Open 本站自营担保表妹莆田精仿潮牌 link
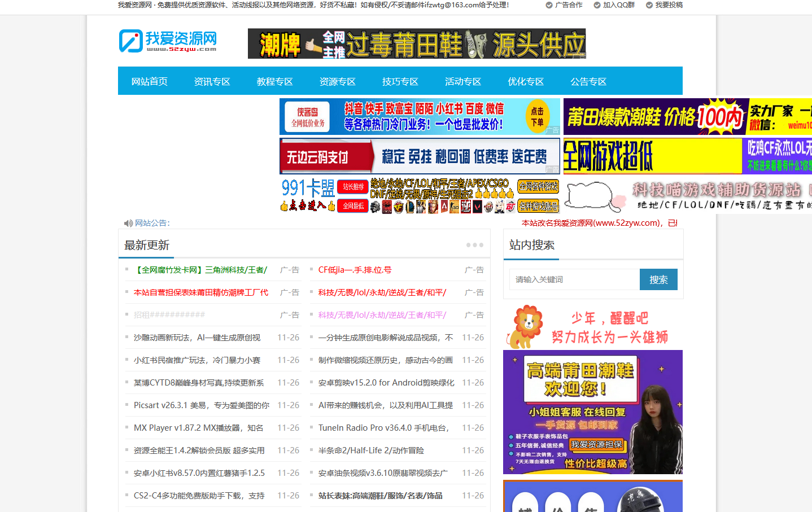 click(x=201, y=292)
